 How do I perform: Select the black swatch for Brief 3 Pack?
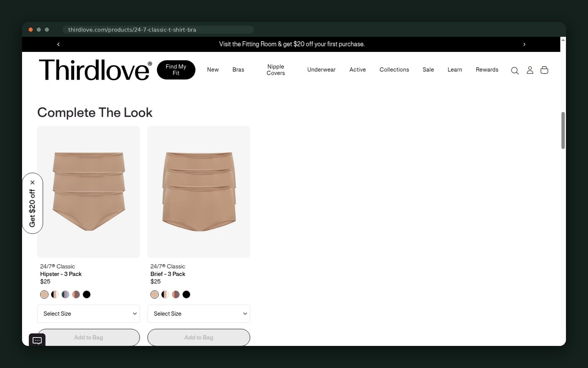pyautogui.click(x=186, y=294)
